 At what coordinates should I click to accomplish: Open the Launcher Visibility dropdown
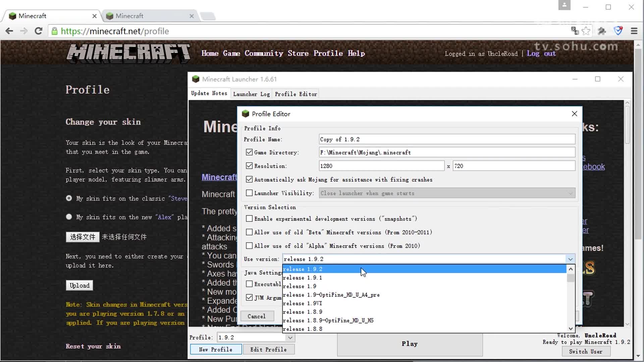pyautogui.click(x=447, y=193)
